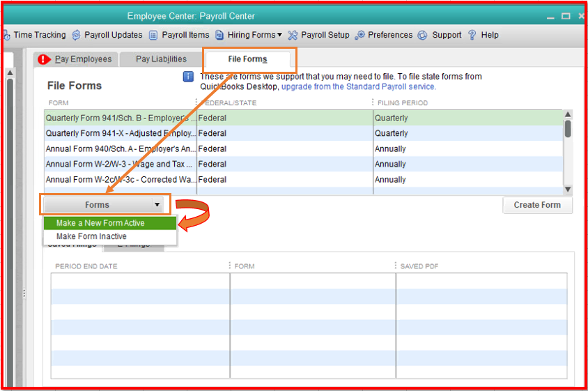The height and width of the screenshot is (391, 588).
Task: Select Quarterly Form 941-X row
Action: [303, 133]
